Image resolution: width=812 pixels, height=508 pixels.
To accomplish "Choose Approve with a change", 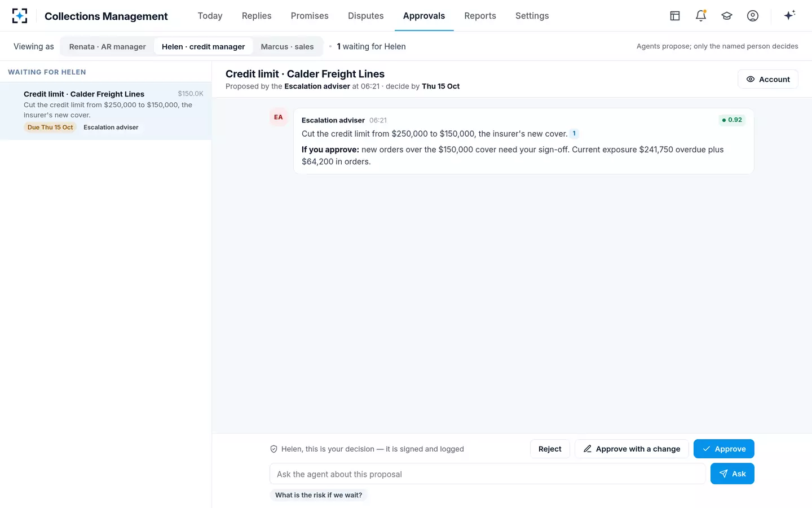I will point(632,449).
